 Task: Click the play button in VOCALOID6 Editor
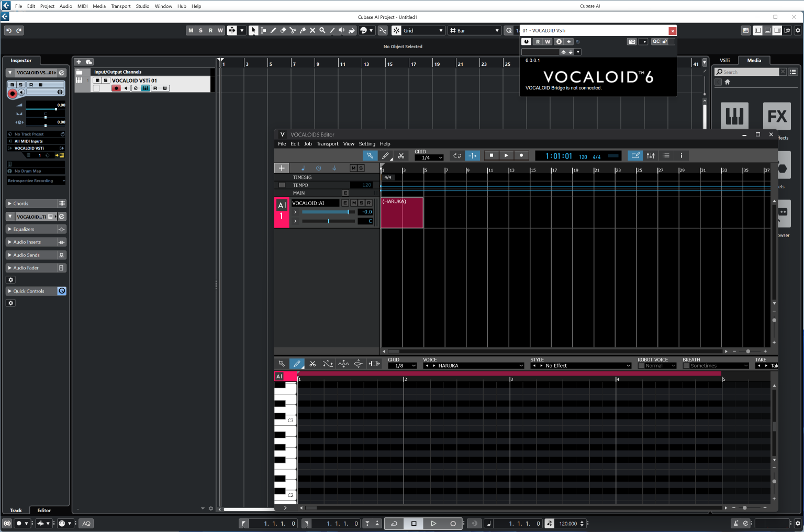click(506, 155)
